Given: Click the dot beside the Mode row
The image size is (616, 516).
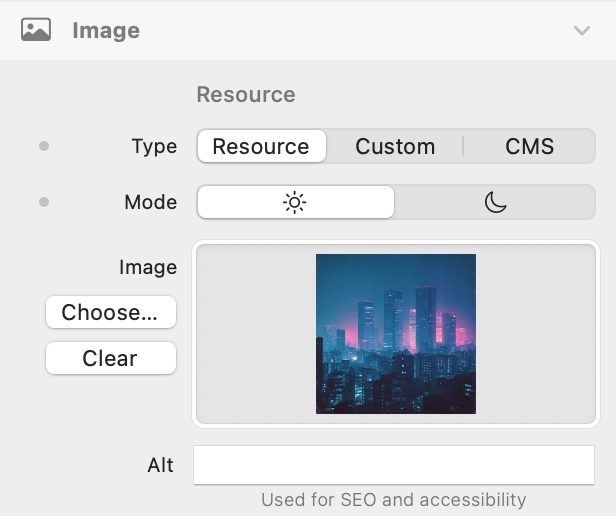Looking at the screenshot, I should [43, 202].
